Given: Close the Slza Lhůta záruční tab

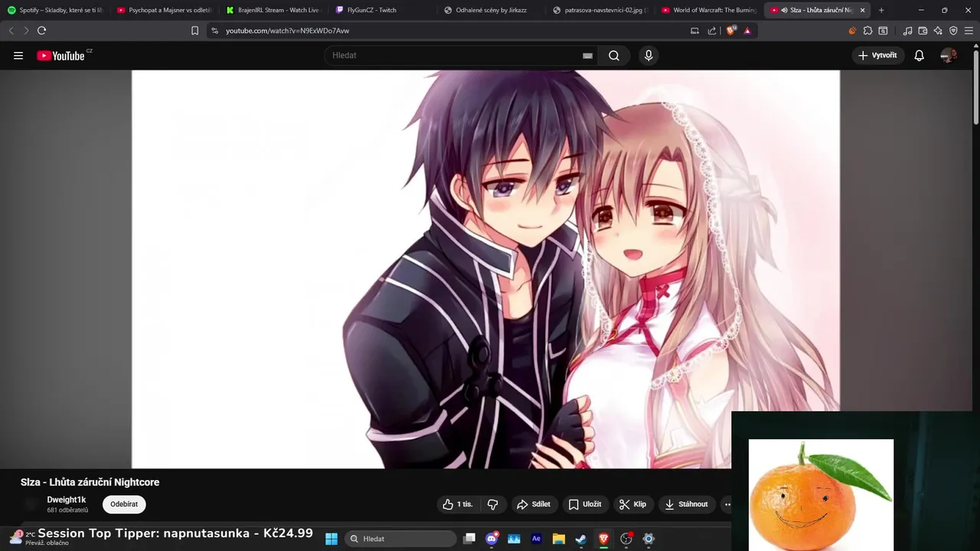Looking at the screenshot, I should pyautogui.click(x=863, y=10).
